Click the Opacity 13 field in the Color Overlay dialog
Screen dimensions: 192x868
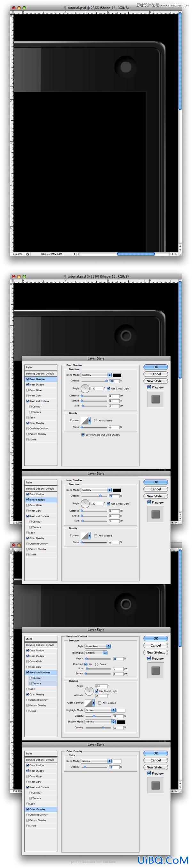[114, 767]
